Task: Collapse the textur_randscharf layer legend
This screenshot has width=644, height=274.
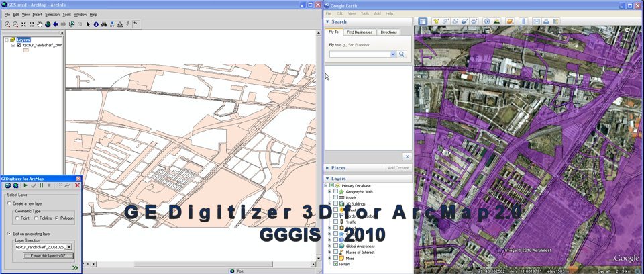Action: [13, 45]
